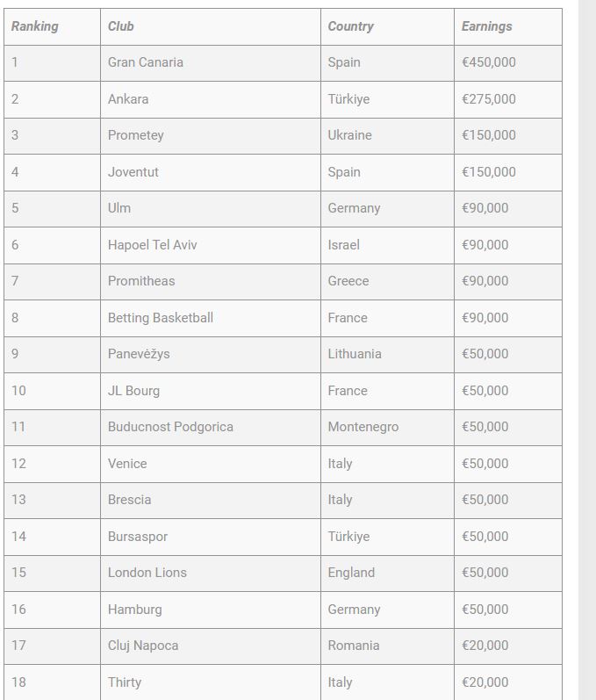
Task: Select the London Lions club cell
Action: pyautogui.click(x=147, y=573)
